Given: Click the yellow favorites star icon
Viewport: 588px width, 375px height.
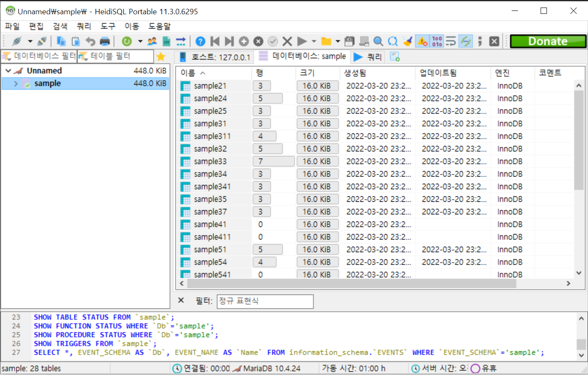Looking at the screenshot, I should (x=161, y=56).
